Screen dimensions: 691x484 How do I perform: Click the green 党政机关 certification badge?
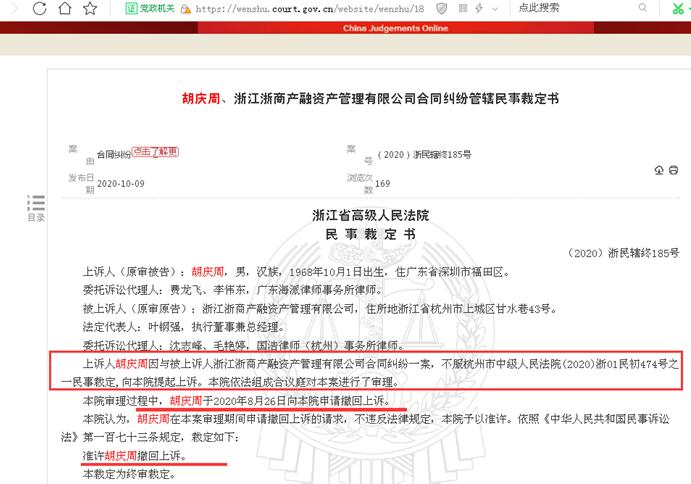point(150,8)
